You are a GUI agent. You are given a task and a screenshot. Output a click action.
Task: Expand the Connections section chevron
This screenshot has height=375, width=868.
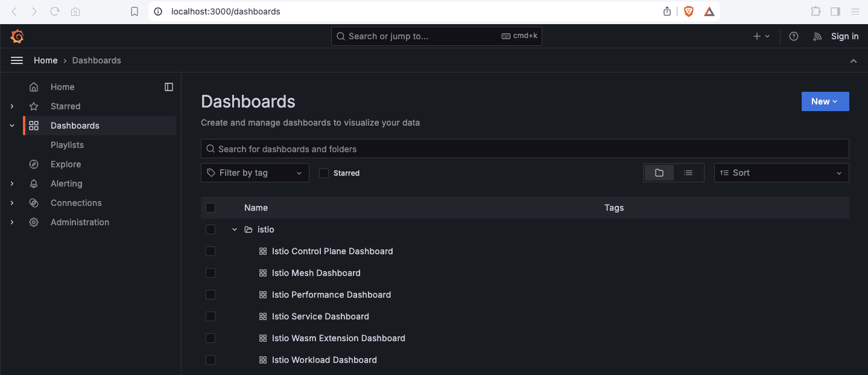(12, 203)
